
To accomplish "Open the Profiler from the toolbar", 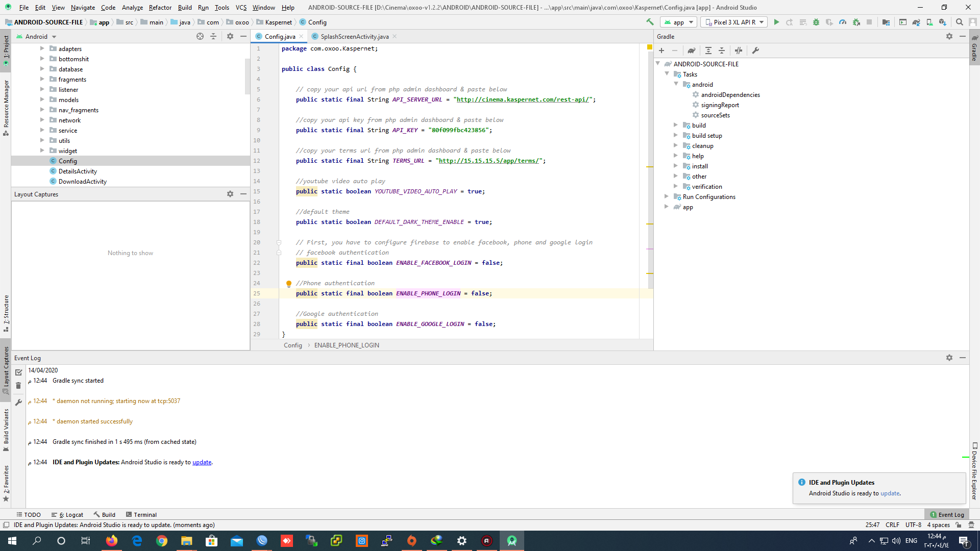I will tap(842, 22).
